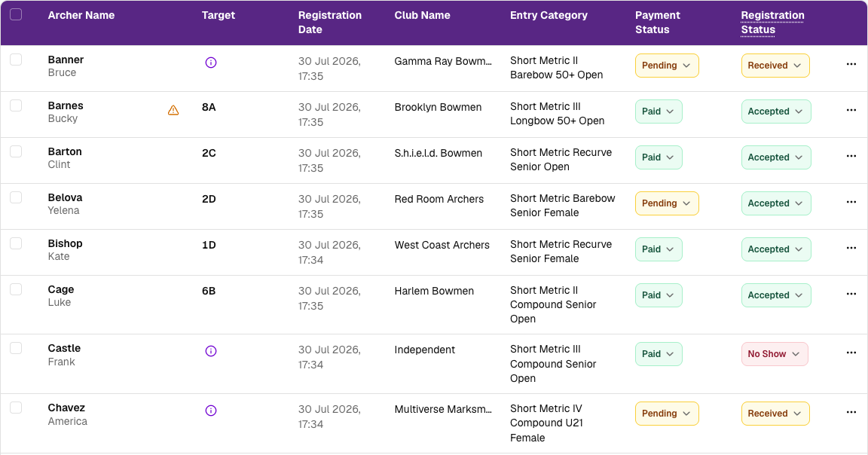868x455 pixels.
Task: Open the No Show status dropdown for Castle Frank
Action: tap(775, 354)
